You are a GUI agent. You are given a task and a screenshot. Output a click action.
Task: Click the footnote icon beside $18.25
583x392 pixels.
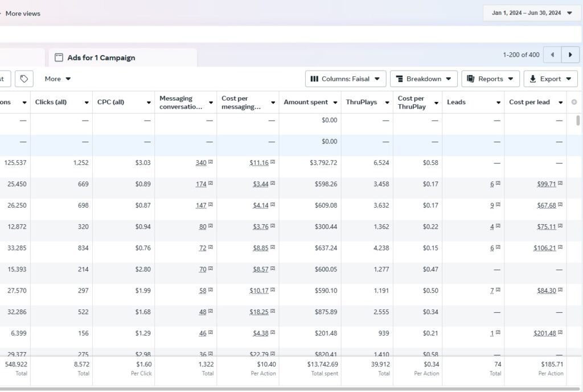273,311
